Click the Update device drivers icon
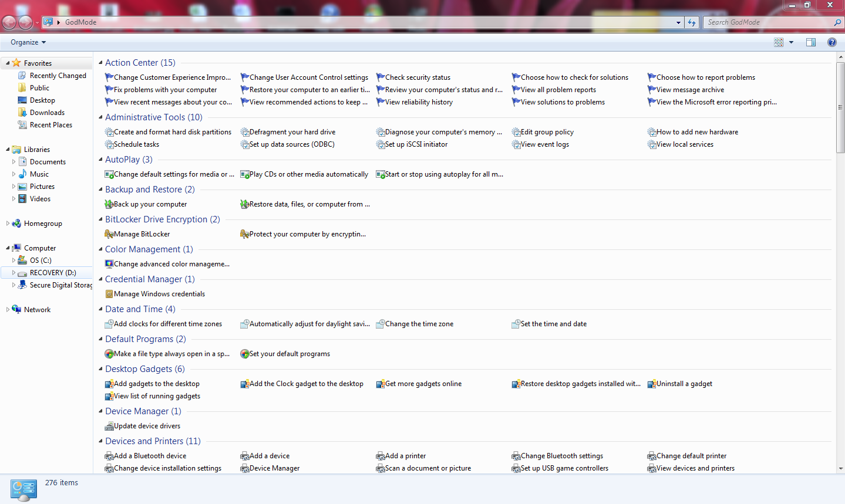The height and width of the screenshot is (504, 845). (109, 426)
